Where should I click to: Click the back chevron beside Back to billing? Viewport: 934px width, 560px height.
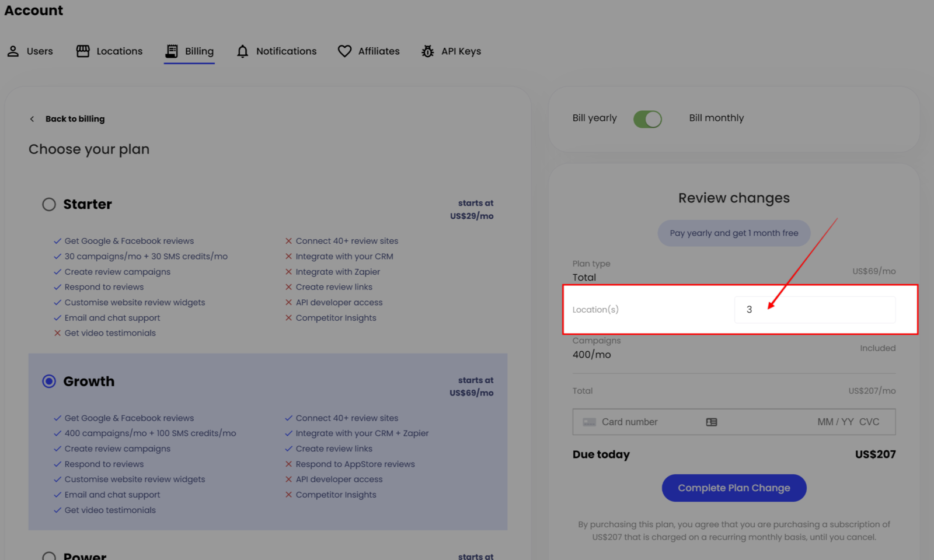click(32, 119)
